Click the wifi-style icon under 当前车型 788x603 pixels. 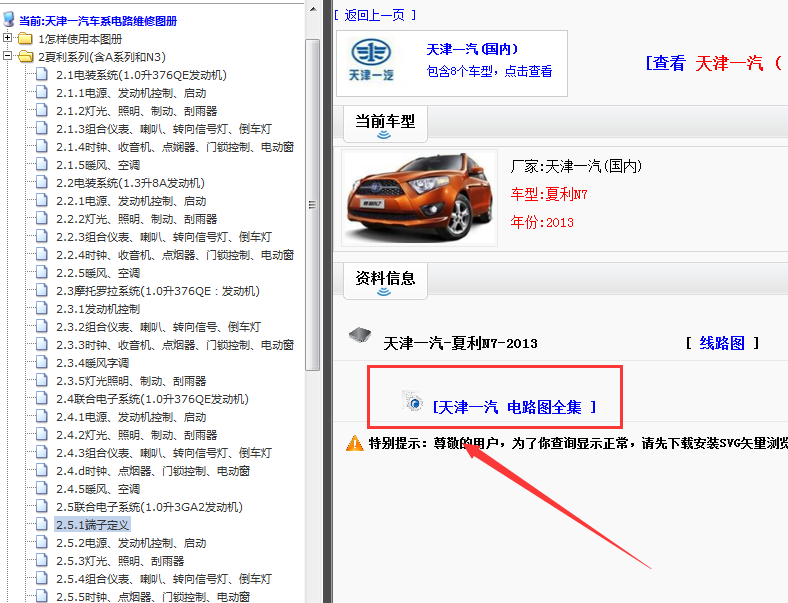click(384, 135)
